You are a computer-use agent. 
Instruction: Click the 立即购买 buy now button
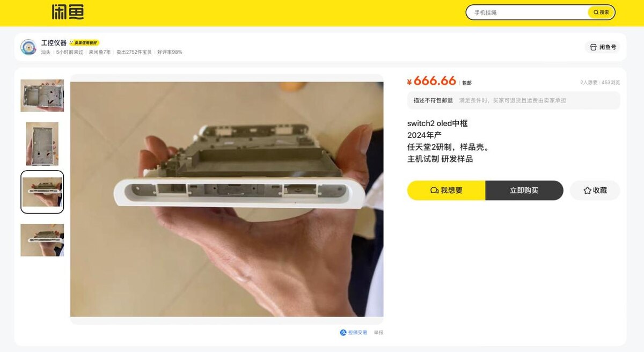(524, 190)
